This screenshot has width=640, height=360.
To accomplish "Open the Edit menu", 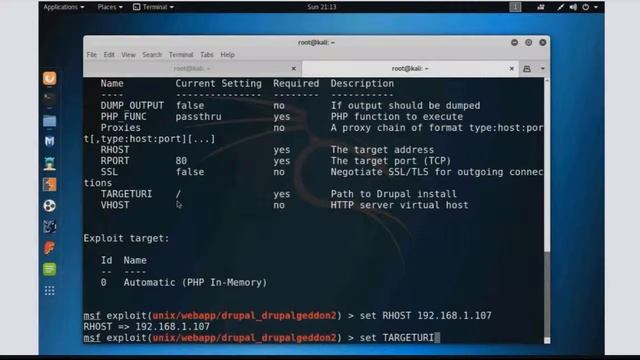I will click(x=109, y=55).
